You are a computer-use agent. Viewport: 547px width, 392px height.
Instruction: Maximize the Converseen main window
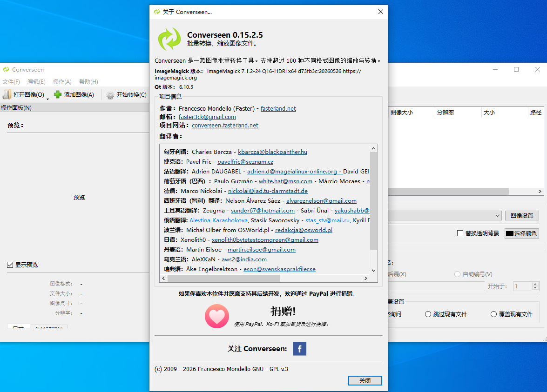[x=516, y=69]
